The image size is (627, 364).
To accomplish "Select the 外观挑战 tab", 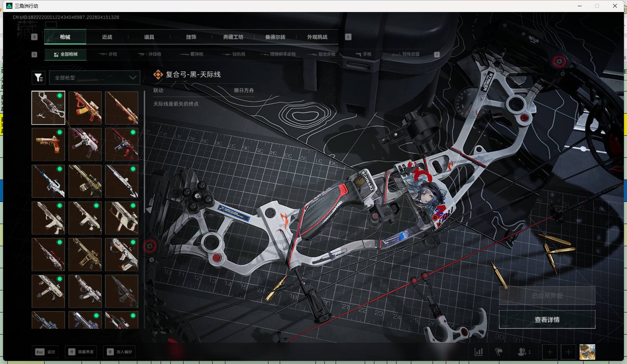I will (x=317, y=37).
